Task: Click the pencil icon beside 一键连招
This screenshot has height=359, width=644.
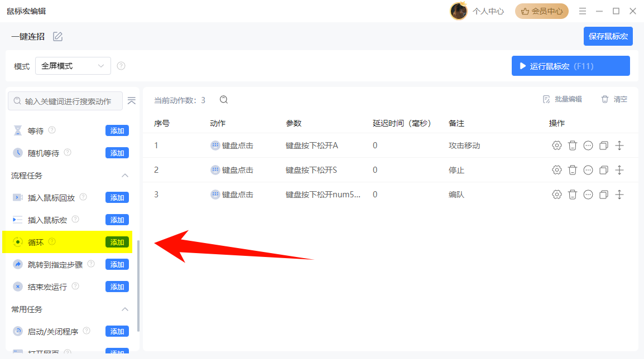Action: 57,35
